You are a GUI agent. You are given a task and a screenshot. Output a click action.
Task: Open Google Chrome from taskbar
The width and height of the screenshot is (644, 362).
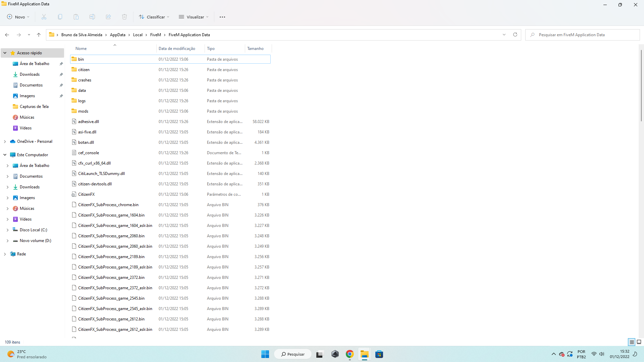coord(350,354)
